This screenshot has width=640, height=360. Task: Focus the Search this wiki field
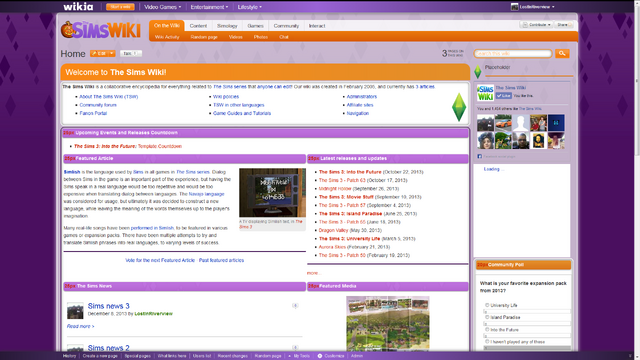coord(513,53)
